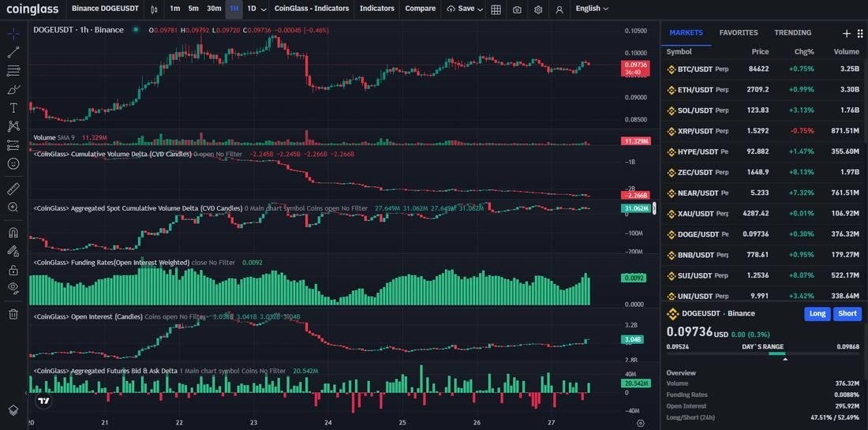The image size is (868, 430).
Task: Switch to the MARKETS tab
Action: click(686, 32)
